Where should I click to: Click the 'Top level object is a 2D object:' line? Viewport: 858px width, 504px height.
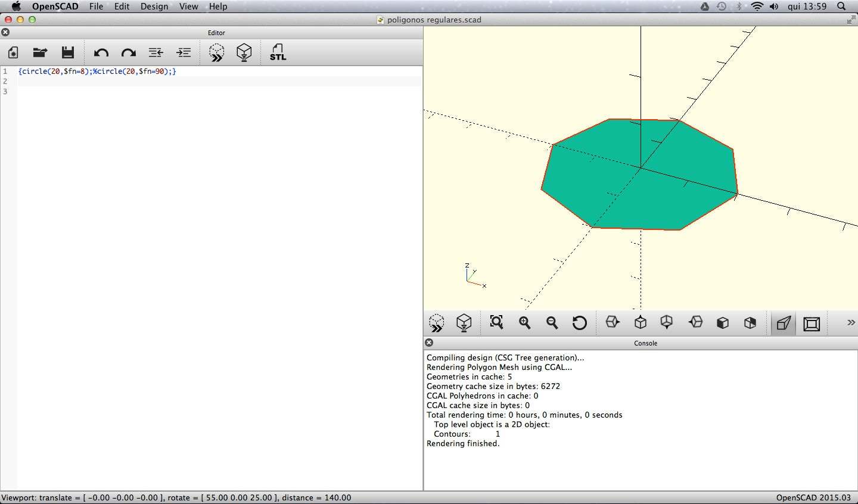tap(492, 424)
